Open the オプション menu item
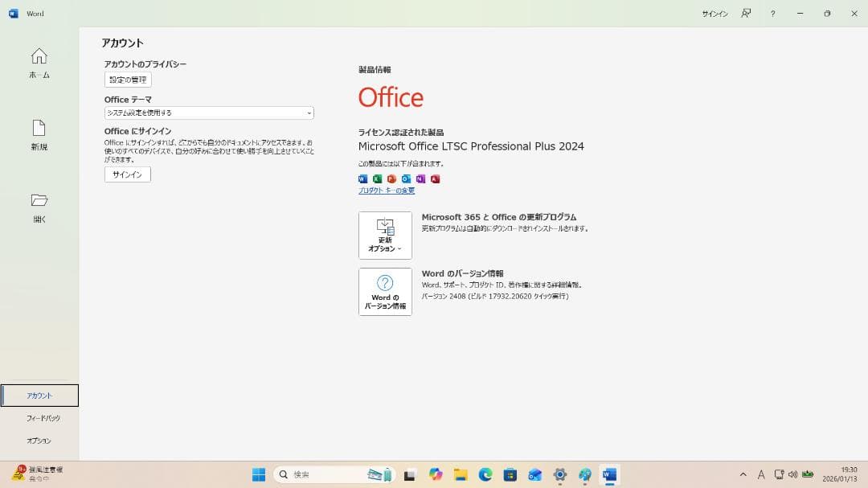 pos(40,440)
